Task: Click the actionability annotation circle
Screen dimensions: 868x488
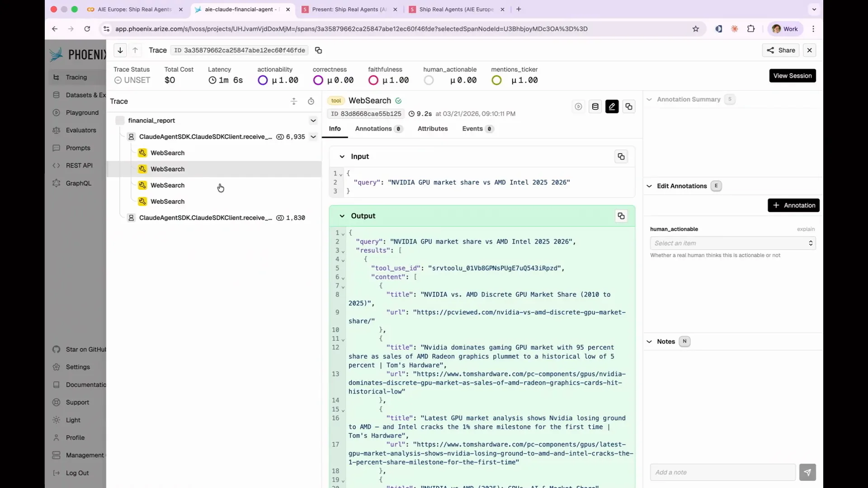Action: coord(263,80)
